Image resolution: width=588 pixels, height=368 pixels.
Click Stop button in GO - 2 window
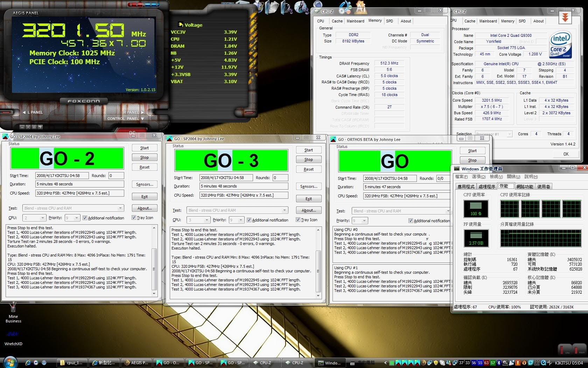(144, 158)
